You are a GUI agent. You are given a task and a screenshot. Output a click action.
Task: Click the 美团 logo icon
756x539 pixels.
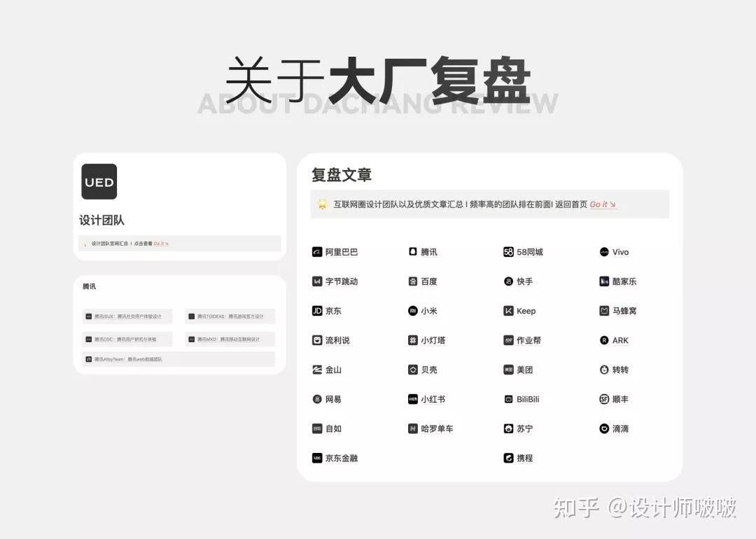pos(508,370)
